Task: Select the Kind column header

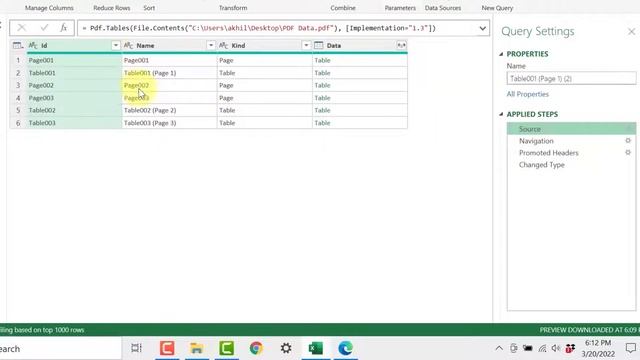Action: (x=264, y=45)
